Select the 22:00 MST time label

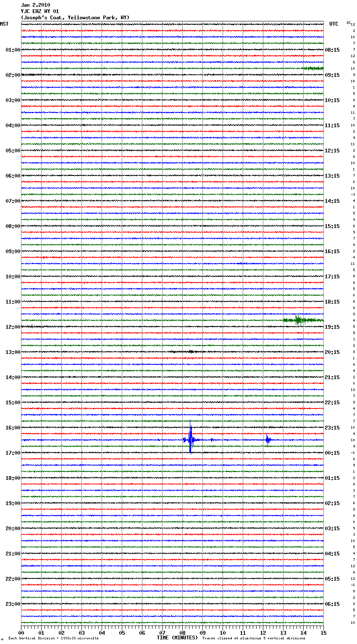[x=13, y=579]
